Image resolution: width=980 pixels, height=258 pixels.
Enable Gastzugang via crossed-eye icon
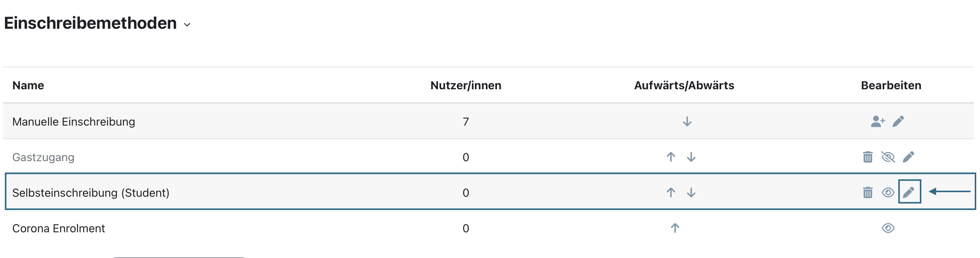(888, 157)
